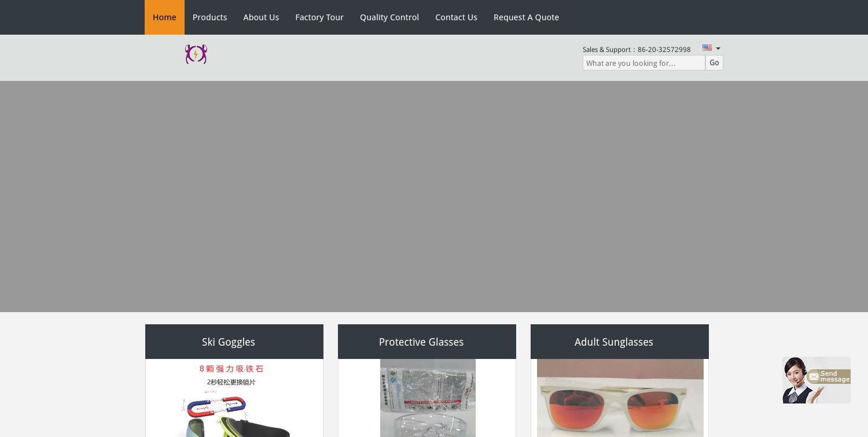Navigate to the Factory Tour page
The width and height of the screenshot is (868, 437).
(x=319, y=17)
